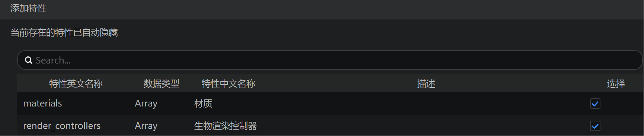Select the render_controllers property name
This screenshot has height=136, width=644.
pos(62,126)
